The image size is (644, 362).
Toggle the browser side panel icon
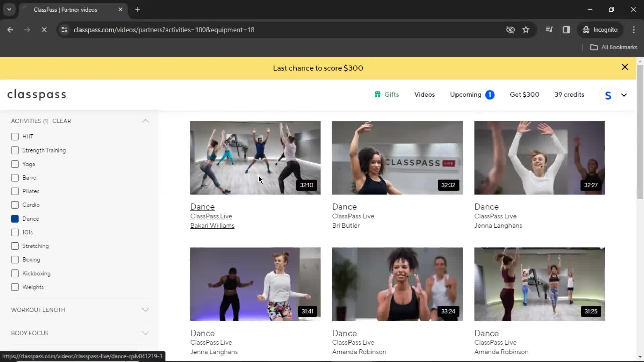coord(566,30)
